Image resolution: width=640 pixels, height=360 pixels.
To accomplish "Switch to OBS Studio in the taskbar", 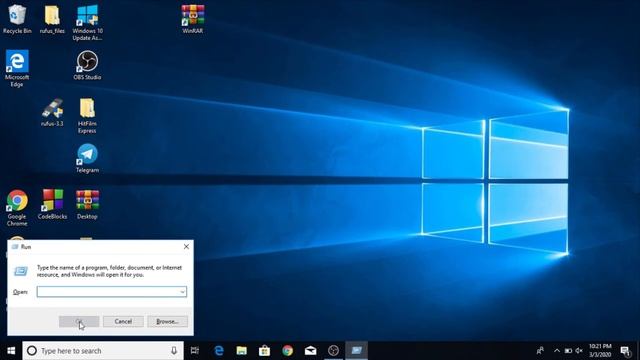I will [x=333, y=351].
